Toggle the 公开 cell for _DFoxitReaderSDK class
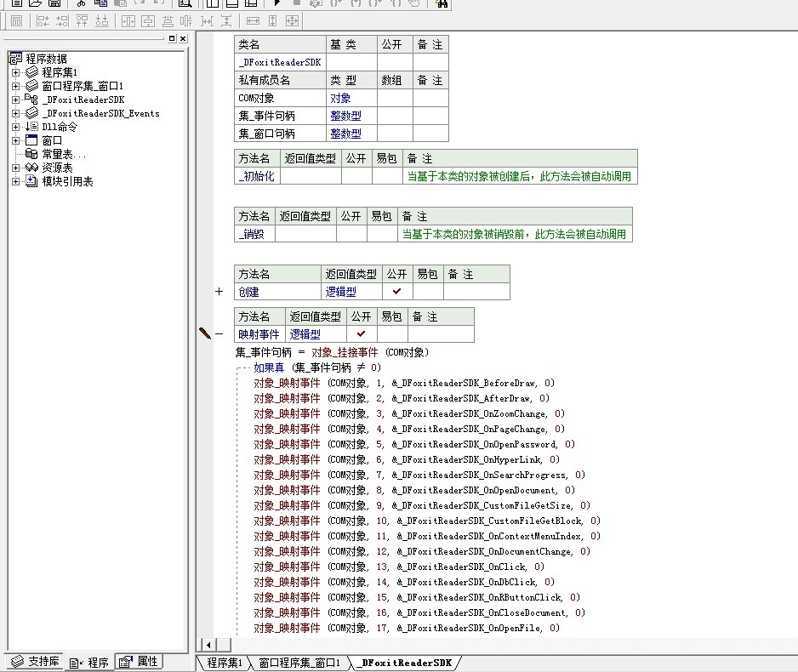This screenshot has height=672, width=798. click(389, 62)
